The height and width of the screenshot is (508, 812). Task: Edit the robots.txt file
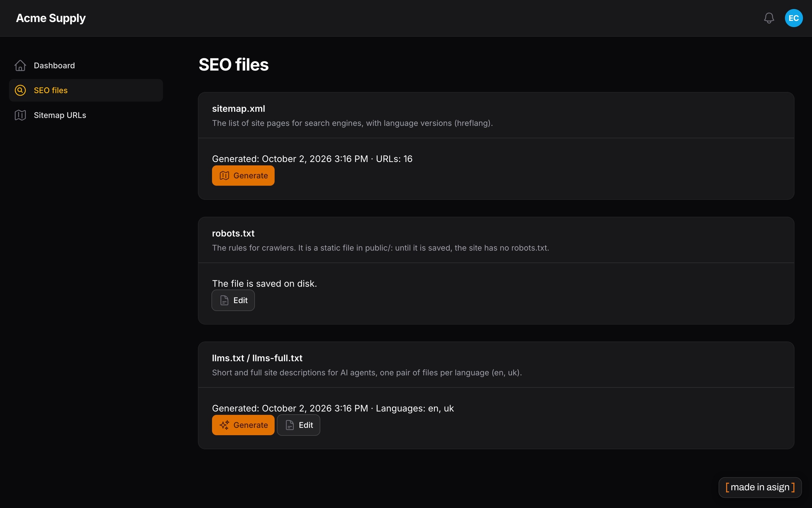pos(233,300)
